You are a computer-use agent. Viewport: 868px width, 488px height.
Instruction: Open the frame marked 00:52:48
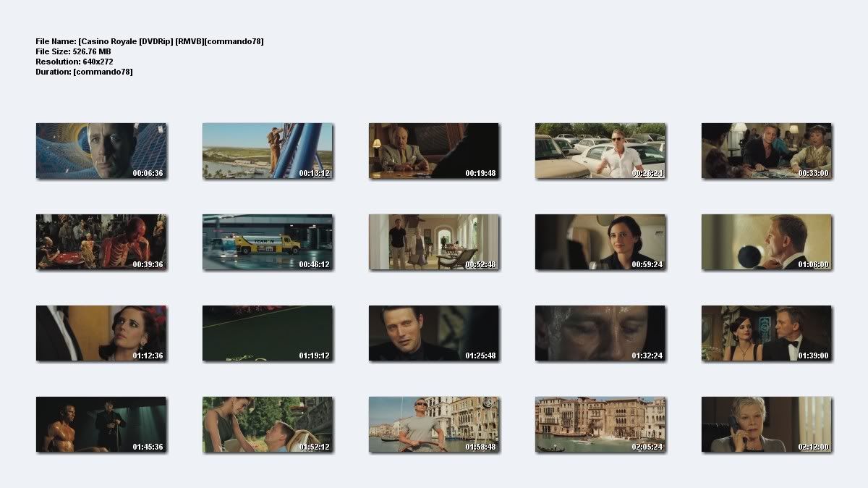coord(434,242)
